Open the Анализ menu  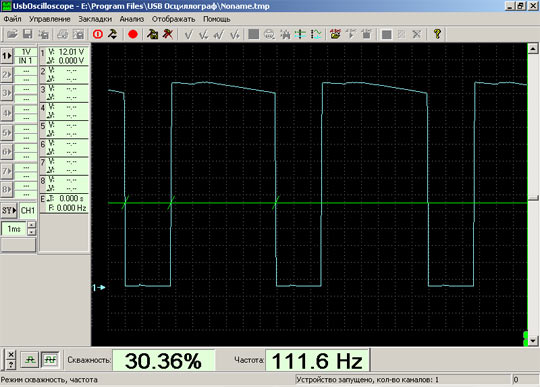tap(132, 19)
